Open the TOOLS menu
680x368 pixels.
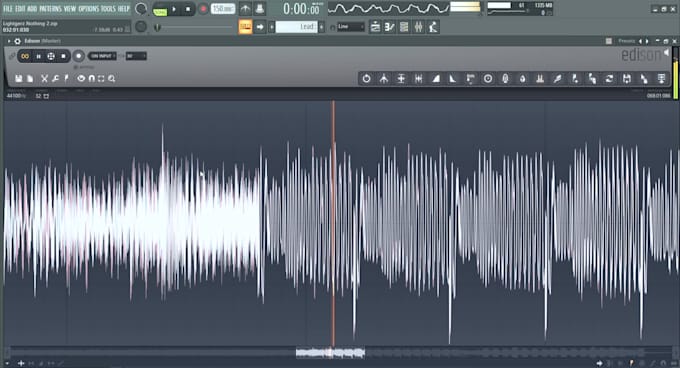(x=109, y=9)
